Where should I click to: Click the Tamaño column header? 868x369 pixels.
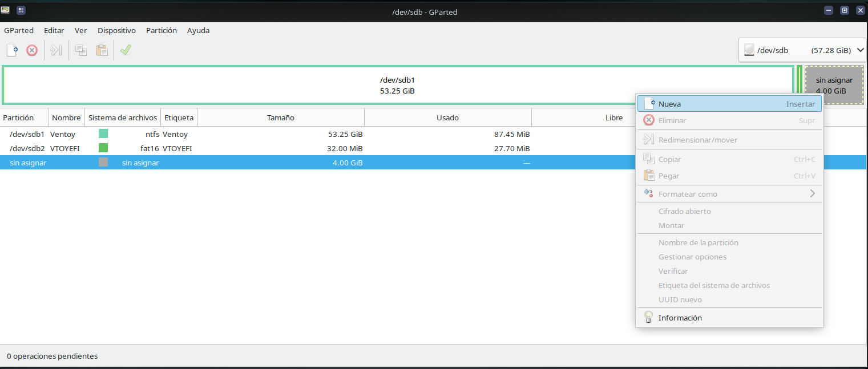coord(281,117)
